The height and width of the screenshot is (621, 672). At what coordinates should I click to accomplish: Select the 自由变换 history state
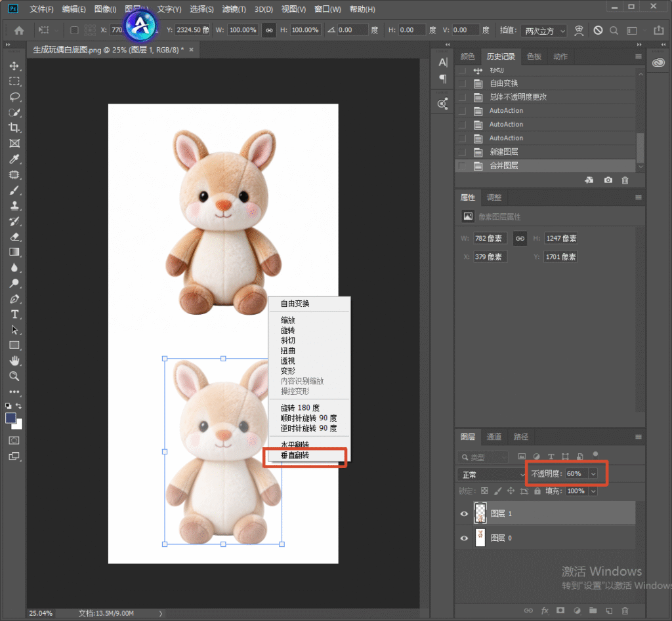coord(545,83)
